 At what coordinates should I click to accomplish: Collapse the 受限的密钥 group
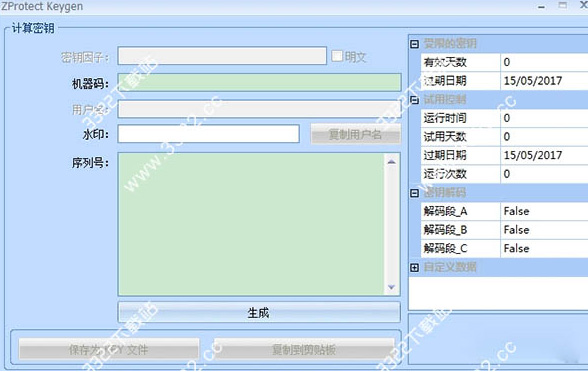coord(414,44)
